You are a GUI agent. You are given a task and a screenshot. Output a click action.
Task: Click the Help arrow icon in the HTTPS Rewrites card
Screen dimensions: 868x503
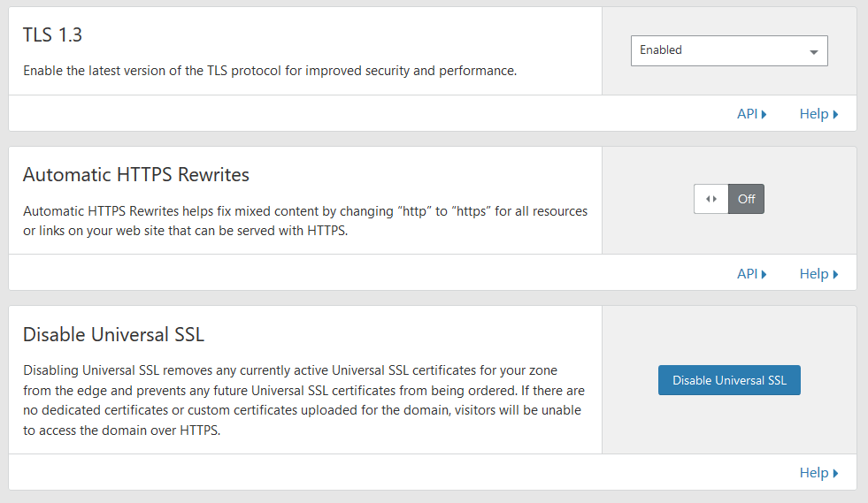[835, 274]
